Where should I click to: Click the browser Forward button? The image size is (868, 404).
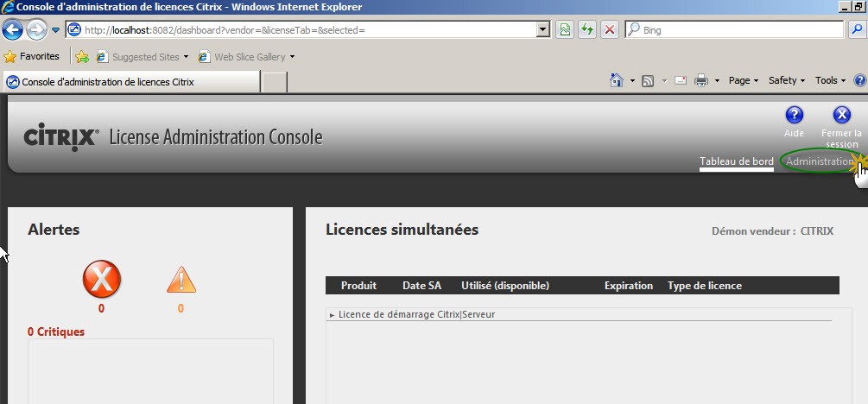click(36, 30)
